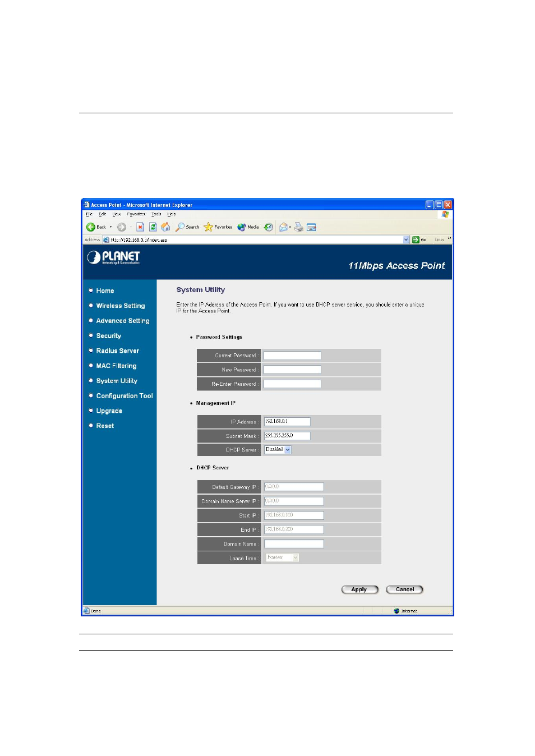
Task: Open the Security page
Action: pos(109,336)
